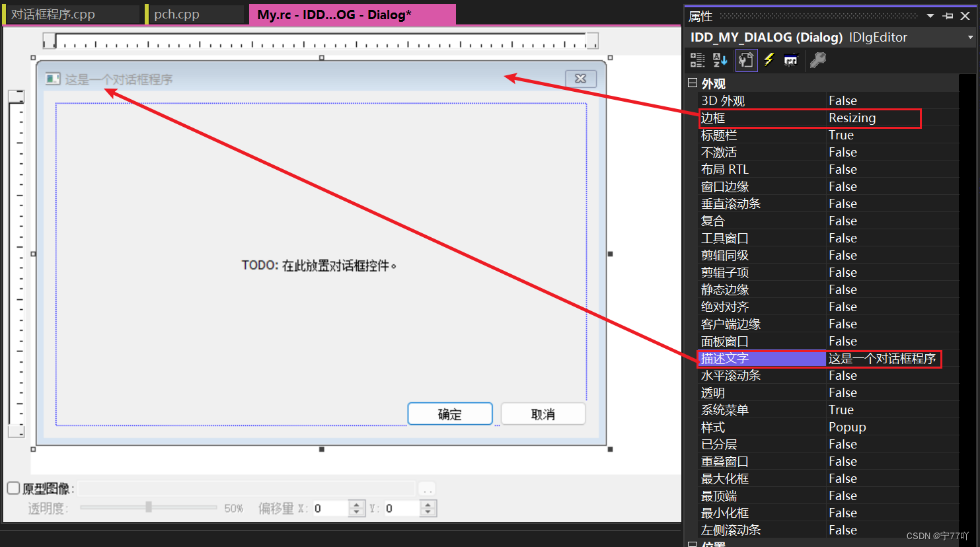Increase offset X with up arrow
980x547 pixels.
click(357, 504)
